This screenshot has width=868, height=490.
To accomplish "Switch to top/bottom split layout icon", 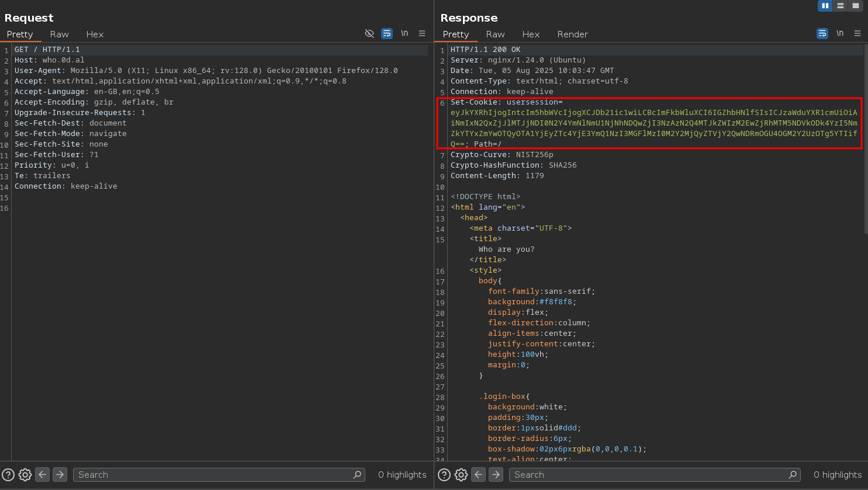I will [841, 6].
